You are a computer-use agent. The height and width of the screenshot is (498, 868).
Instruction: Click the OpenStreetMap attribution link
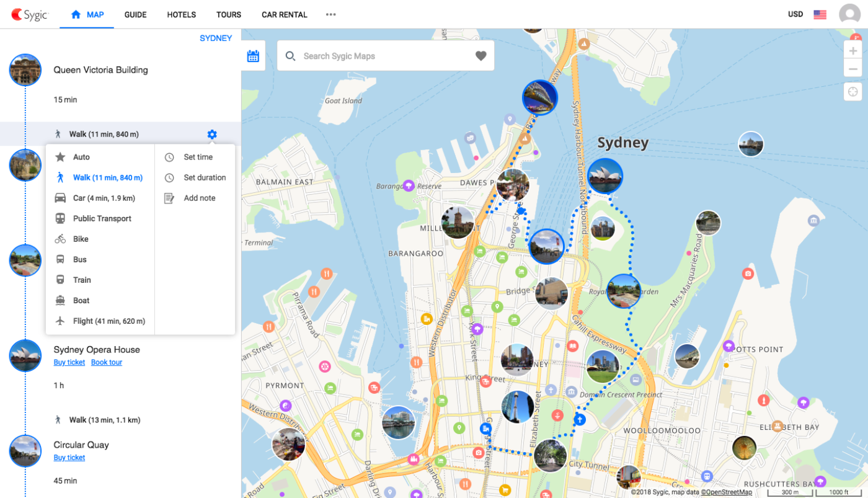tap(727, 492)
